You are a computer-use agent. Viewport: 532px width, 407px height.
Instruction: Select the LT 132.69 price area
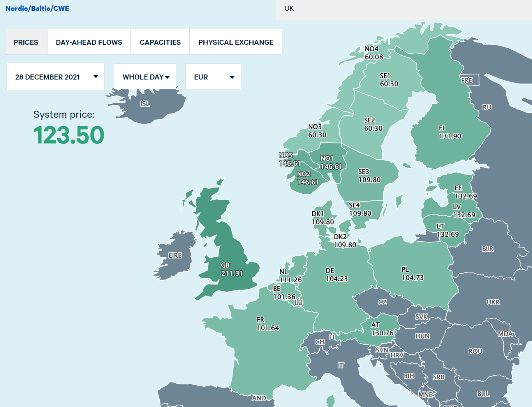click(447, 230)
